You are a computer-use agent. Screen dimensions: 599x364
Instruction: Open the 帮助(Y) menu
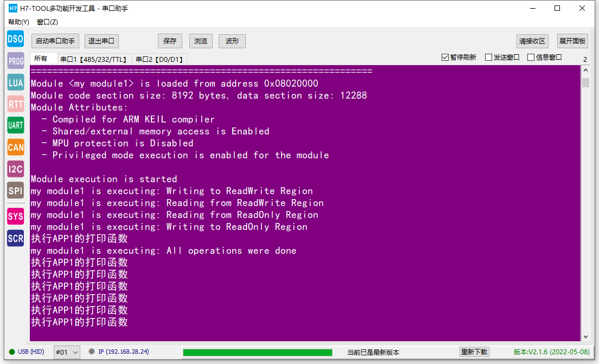point(18,22)
